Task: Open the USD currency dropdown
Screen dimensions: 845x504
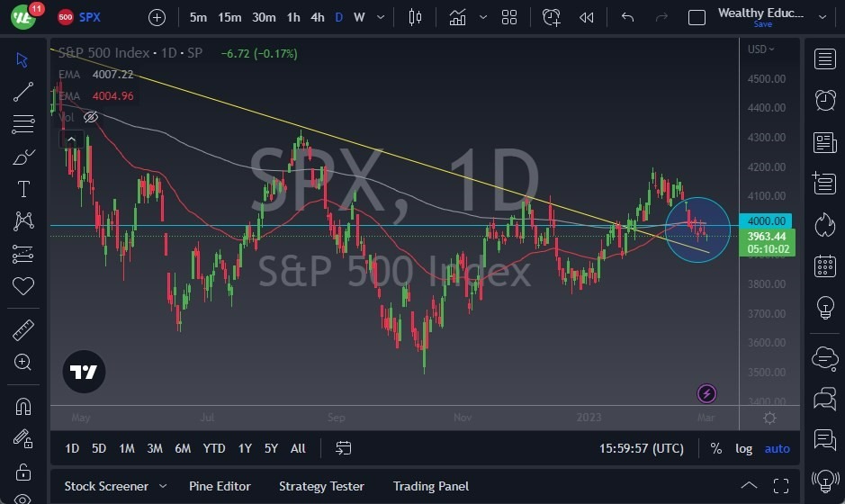Action: tap(760, 49)
